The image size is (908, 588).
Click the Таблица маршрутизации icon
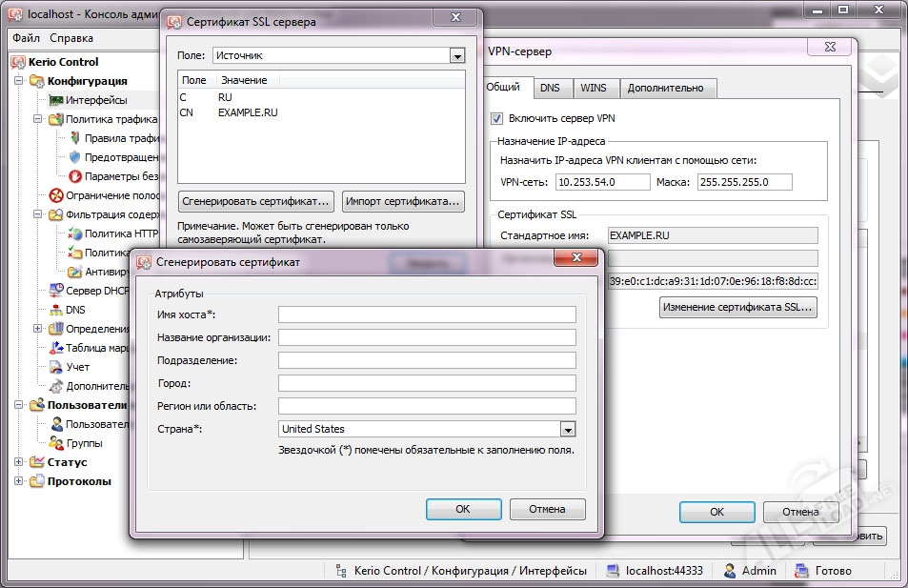coord(55,348)
